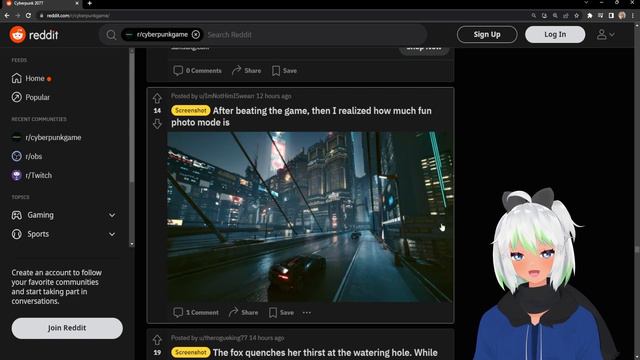Open r/cyberpunkgame from recent communities
Viewport: 640px width, 360px height.
click(x=53, y=138)
